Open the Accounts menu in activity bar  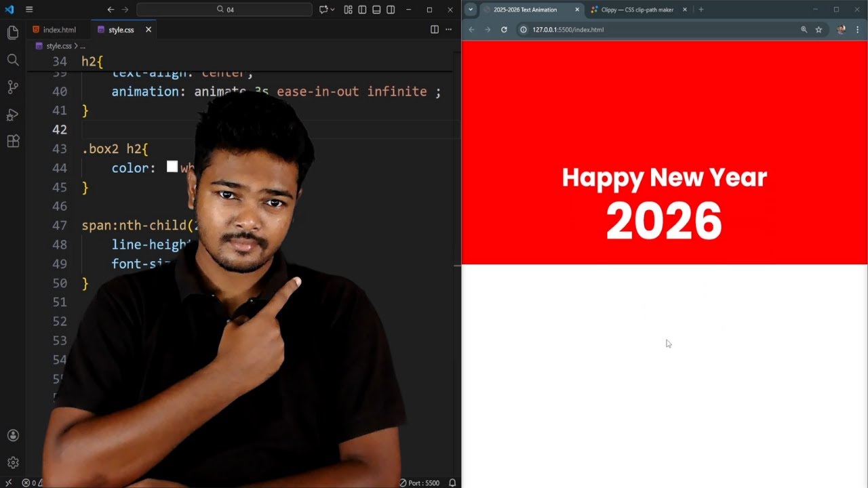(x=13, y=435)
